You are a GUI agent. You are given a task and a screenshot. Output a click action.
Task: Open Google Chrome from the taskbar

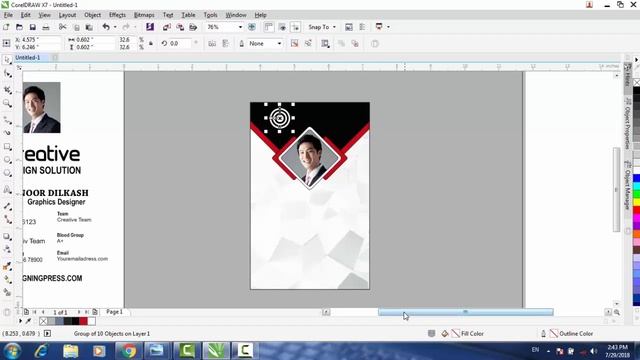click(x=128, y=351)
